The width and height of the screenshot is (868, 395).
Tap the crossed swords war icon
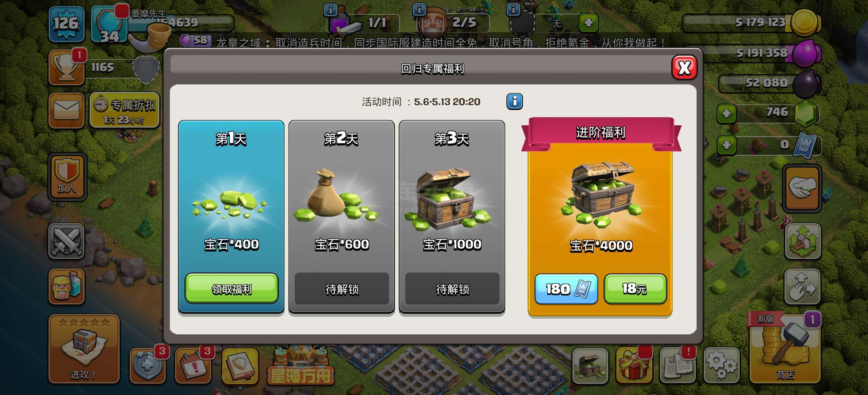[67, 241]
